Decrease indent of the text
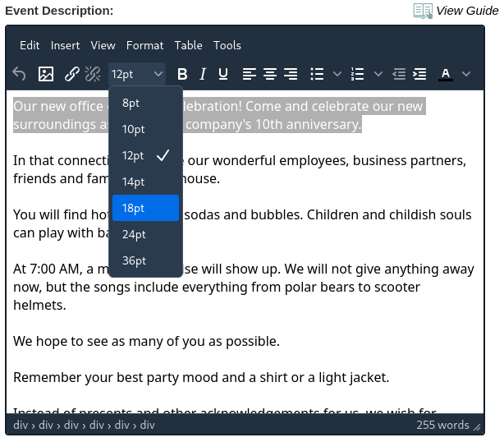The height and width of the screenshot is (442, 504). pyautogui.click(x=399, y=74)
